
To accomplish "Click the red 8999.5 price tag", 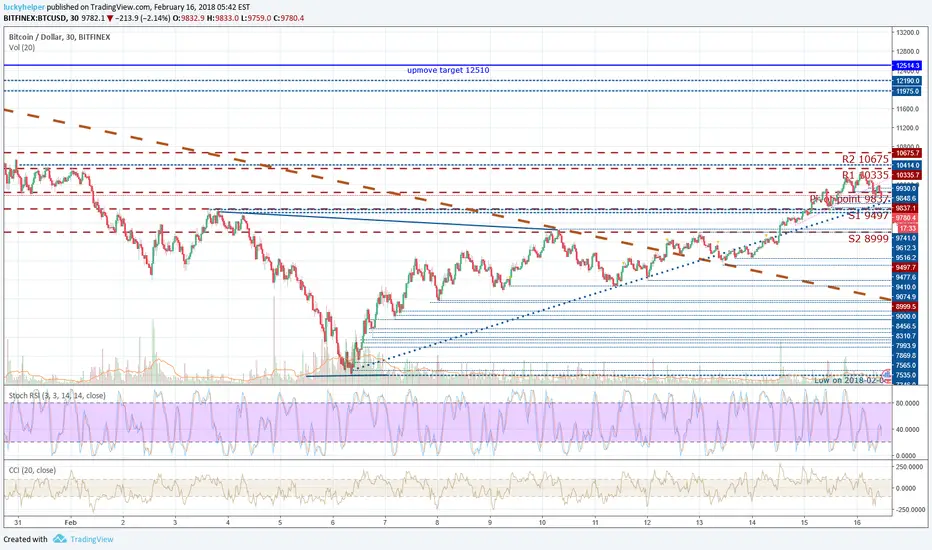I will pyautogui.click(x=906, y=307).
